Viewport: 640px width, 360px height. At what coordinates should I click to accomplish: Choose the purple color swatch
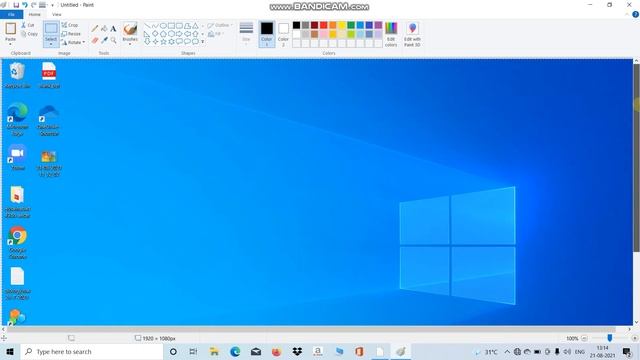378,25
